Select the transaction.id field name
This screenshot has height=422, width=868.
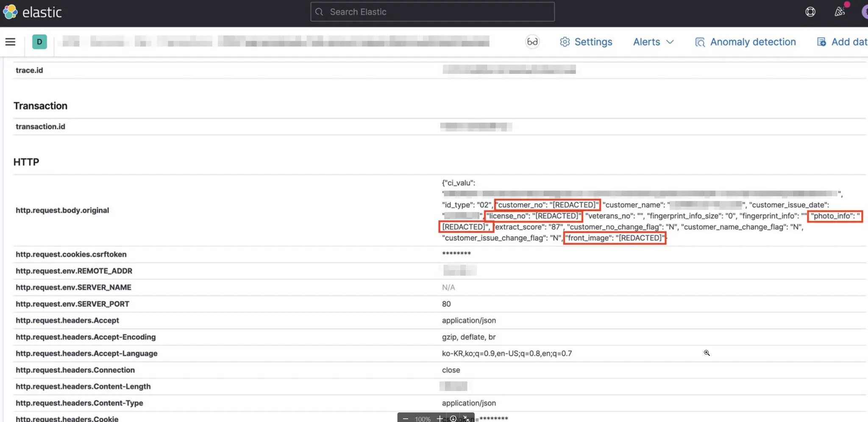pos(40,126)
